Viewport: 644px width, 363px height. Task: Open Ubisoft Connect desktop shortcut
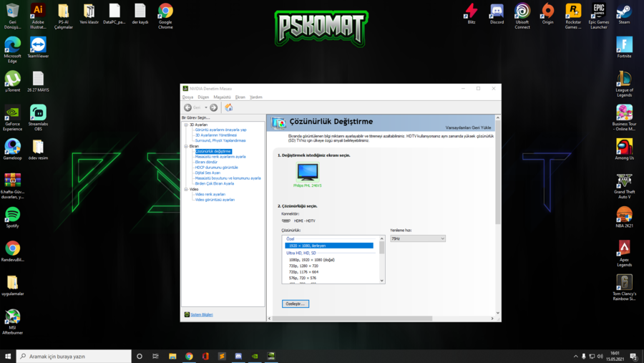[522, 16]
